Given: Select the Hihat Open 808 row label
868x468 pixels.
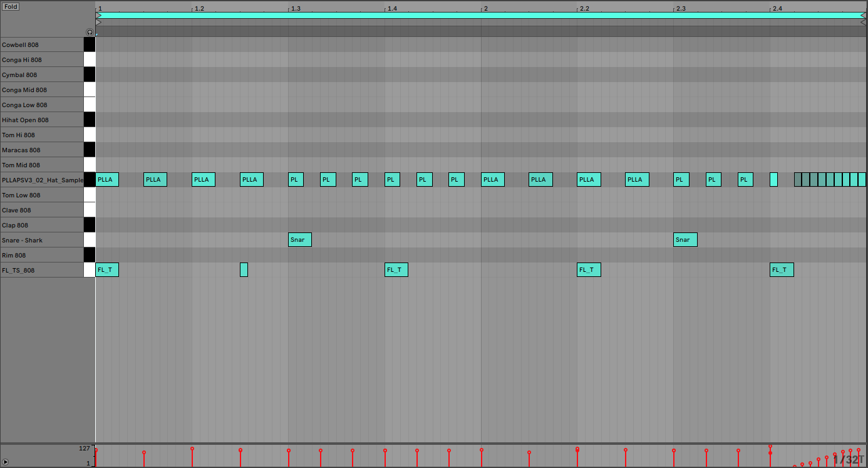Looking at the screenshot, I should [42, 120].
